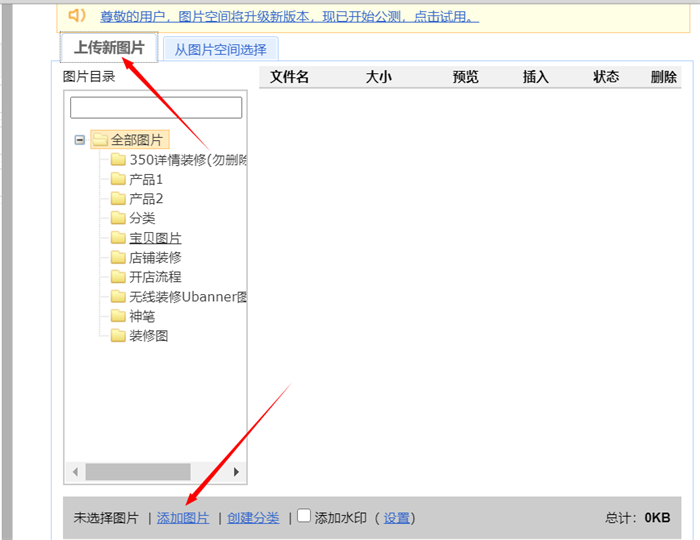700x540 pixels.
Task: Click the 全部图片 root folder icon
Action: pos(100,140)
